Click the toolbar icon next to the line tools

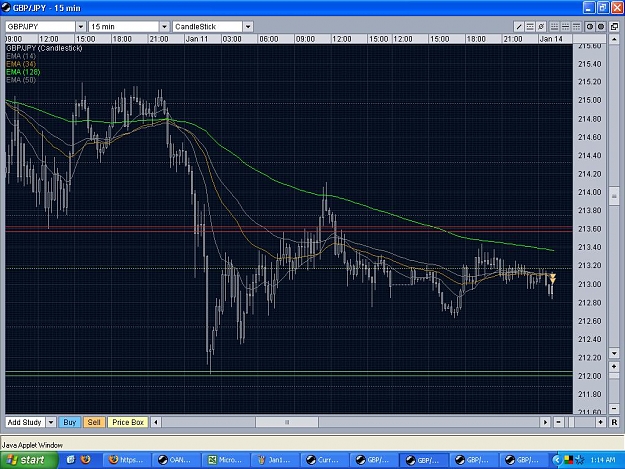[541, 27]
